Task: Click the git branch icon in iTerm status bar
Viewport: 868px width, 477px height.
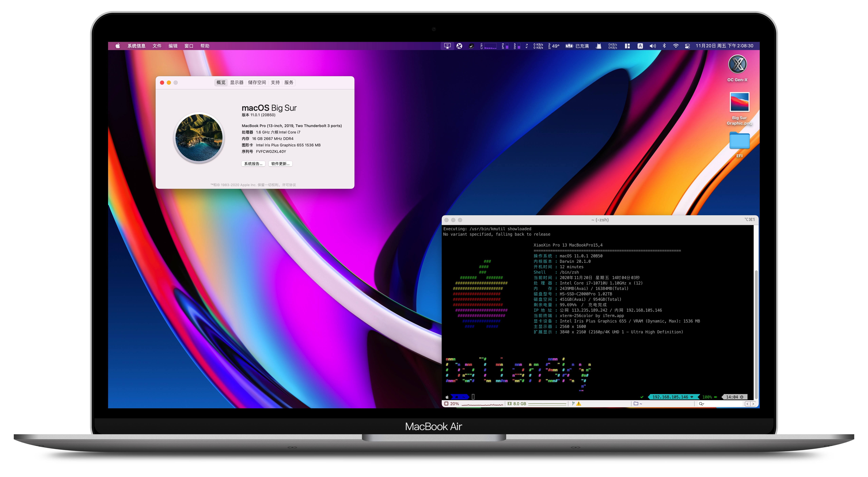Action: click(x=573, y=404)
